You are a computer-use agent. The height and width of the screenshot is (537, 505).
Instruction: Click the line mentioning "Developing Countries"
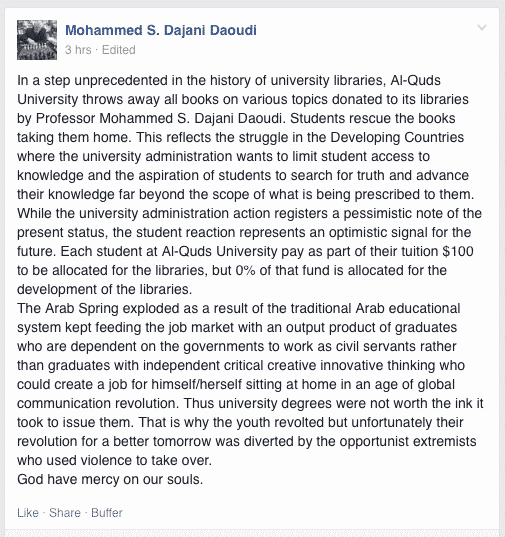point(240,137)
